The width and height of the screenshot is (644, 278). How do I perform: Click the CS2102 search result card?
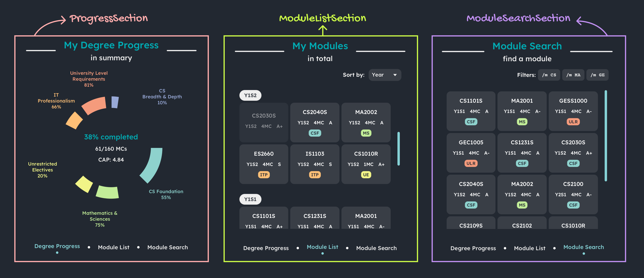pos(522,223)
